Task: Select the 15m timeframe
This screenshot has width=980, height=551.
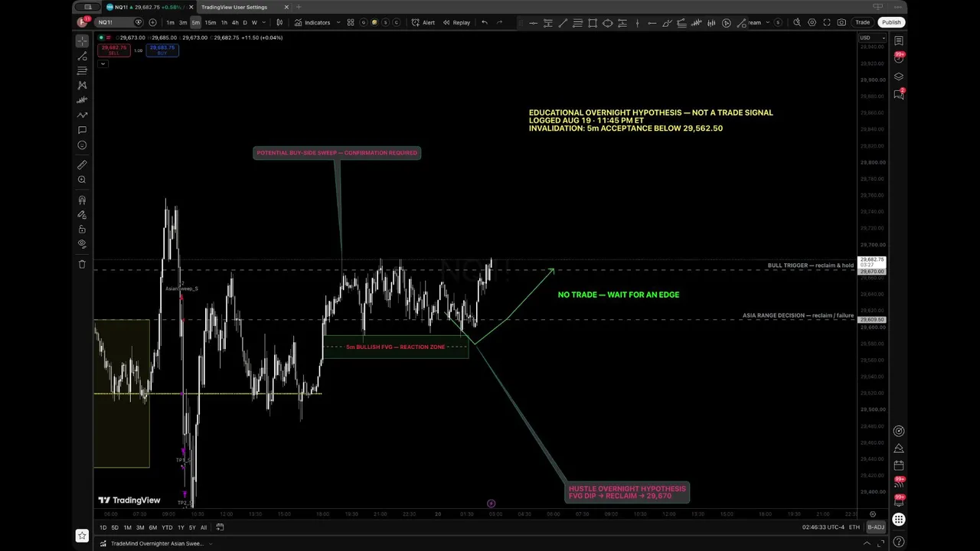Action: [211, 22]
